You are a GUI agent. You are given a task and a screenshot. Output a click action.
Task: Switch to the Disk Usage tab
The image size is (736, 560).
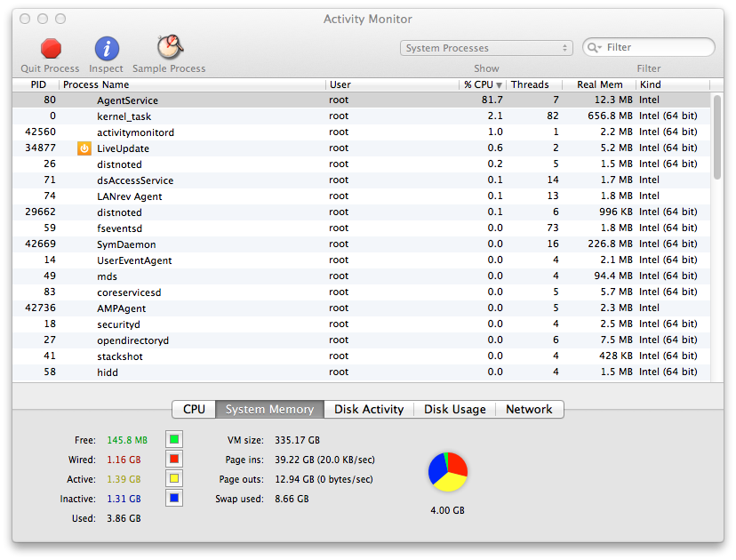[x=455, y=409]
